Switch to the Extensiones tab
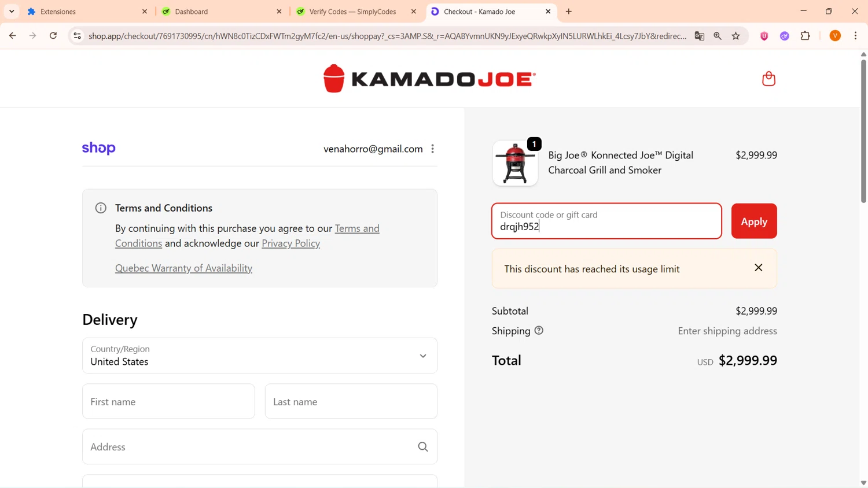 [87, 12]
